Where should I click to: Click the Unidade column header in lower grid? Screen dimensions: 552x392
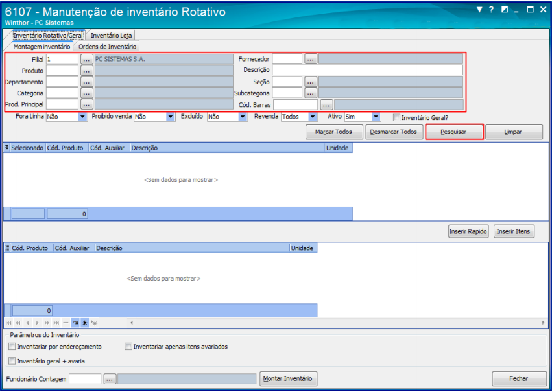[x=303, y=248]
